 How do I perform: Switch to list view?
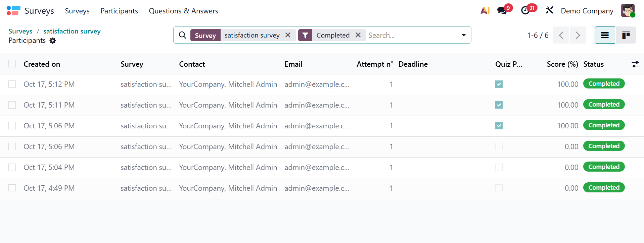pyautogui.click(x=605, y=35)
